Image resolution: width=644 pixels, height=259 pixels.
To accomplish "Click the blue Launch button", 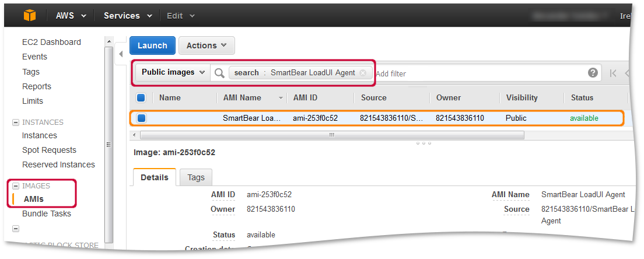I will pos(152,45).
